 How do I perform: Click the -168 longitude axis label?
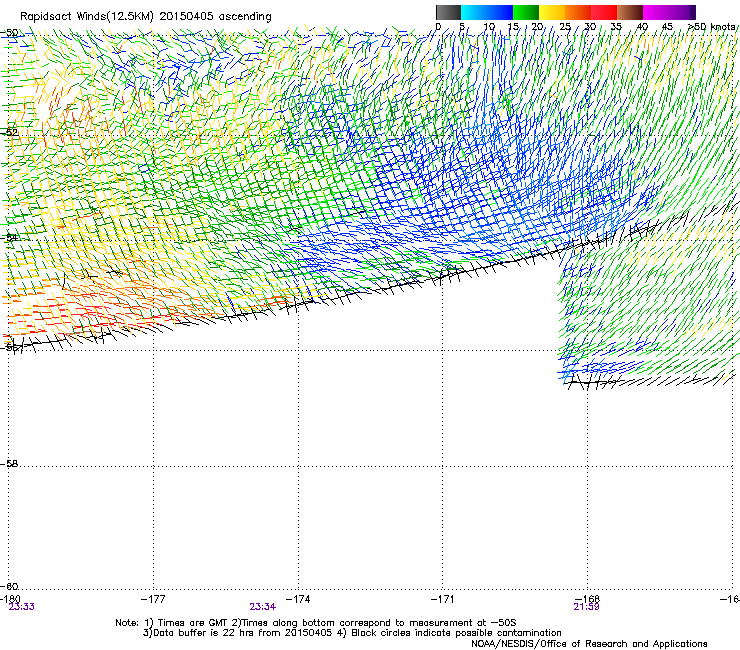[588, 599]
